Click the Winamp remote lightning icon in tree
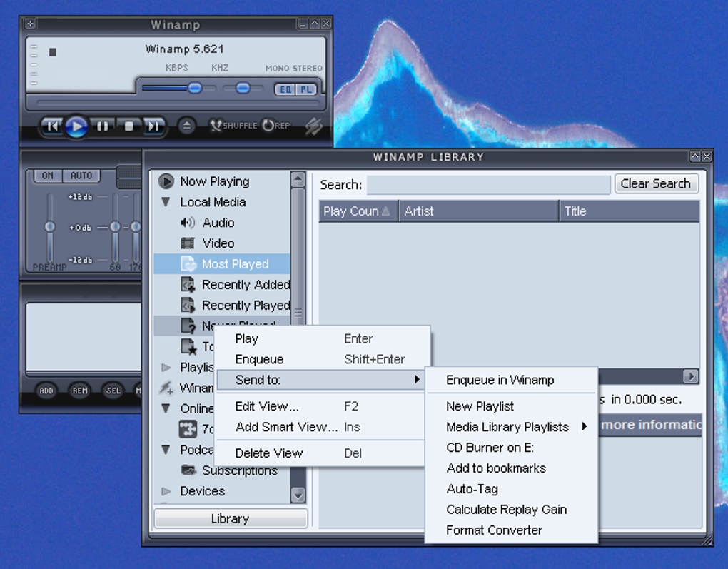 click(x=166, y=388)
